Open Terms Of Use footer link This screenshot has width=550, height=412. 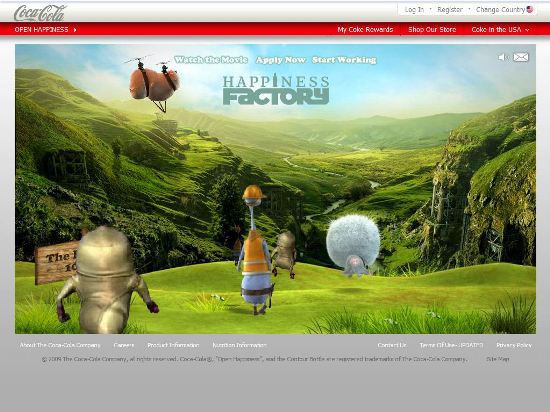(x=451, y=345)
